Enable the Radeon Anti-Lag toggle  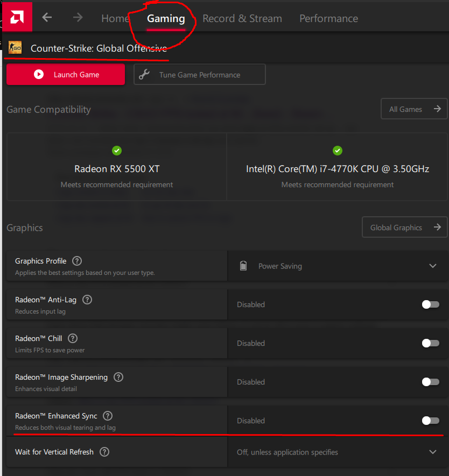click(431, 304)
